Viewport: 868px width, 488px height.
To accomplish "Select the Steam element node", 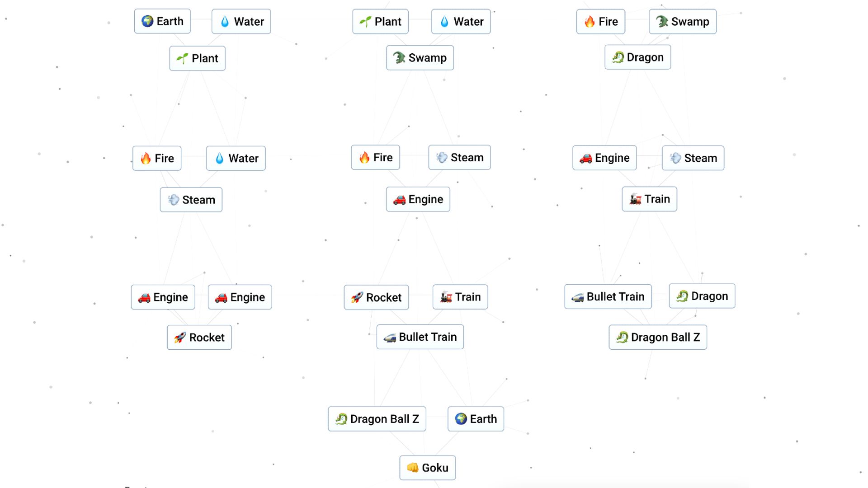I will tap(191, 200).
